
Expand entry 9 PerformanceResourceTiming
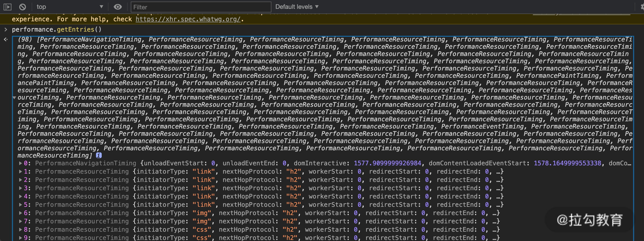tap(20, 238)
